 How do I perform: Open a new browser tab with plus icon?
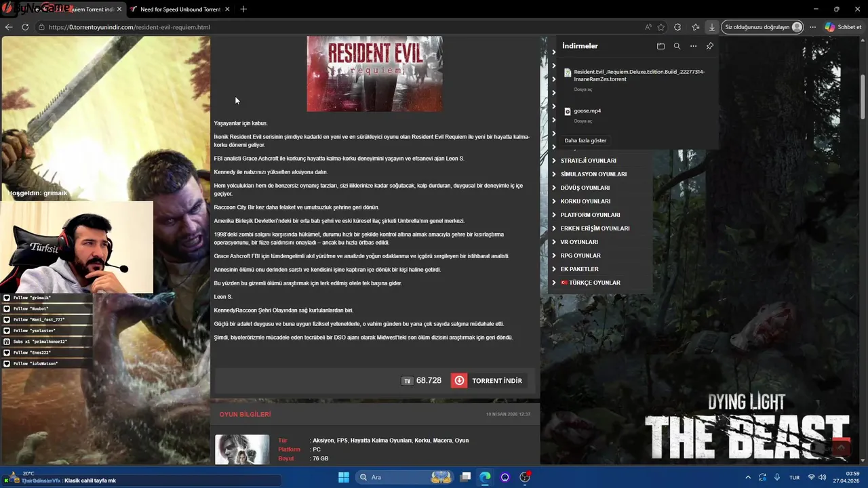coord(243,9)
